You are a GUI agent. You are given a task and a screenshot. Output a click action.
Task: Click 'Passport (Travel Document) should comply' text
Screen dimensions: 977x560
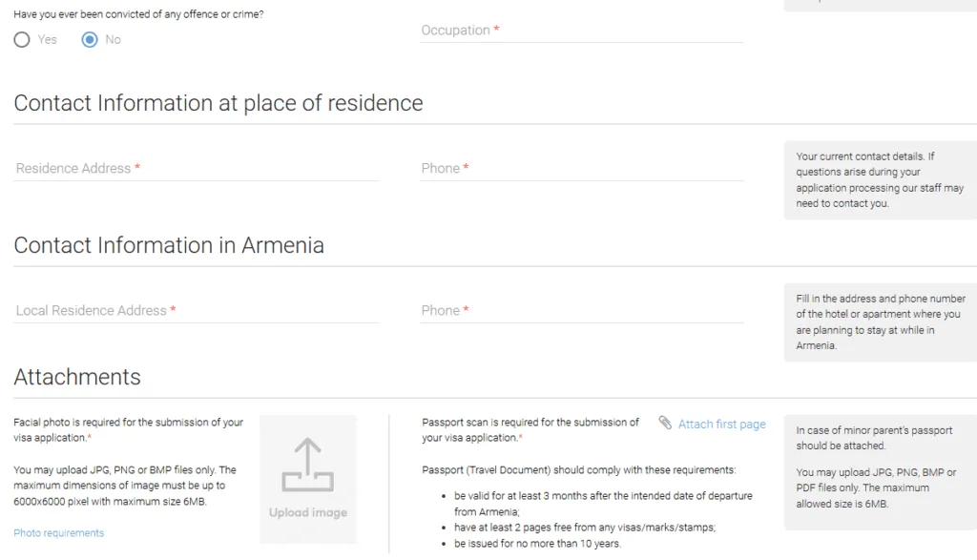[579, 470]
